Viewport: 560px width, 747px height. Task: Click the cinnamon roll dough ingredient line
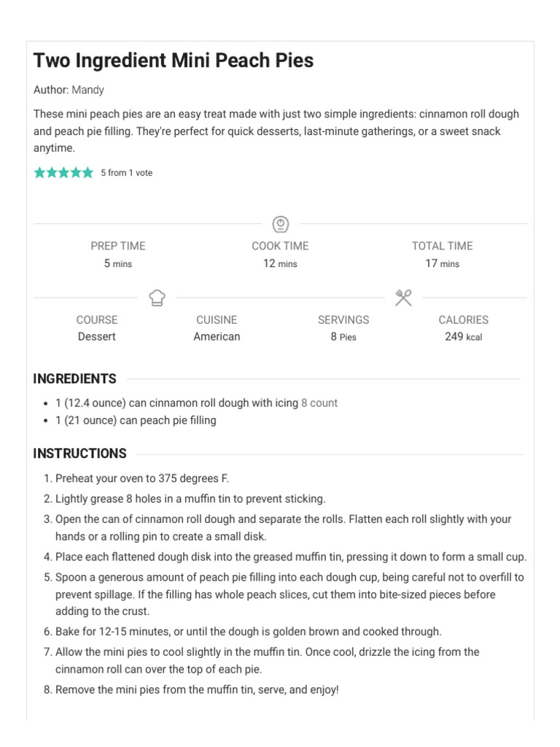click(x=196, y=403)
